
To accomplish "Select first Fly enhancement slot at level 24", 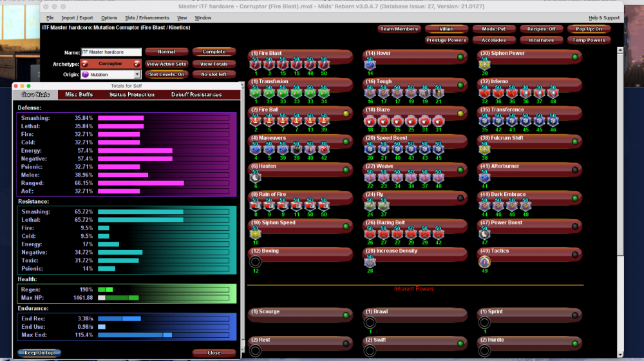I will click(370, 205).
